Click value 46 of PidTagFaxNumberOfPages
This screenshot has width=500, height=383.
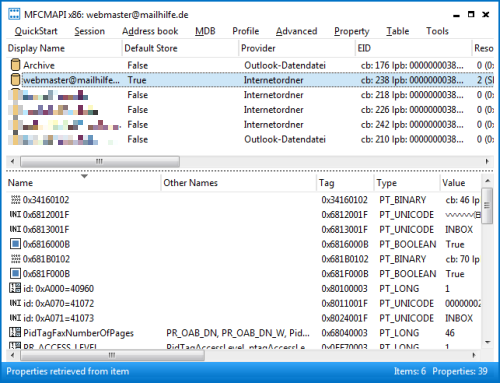pyautogui.click(x=450, y=333)
